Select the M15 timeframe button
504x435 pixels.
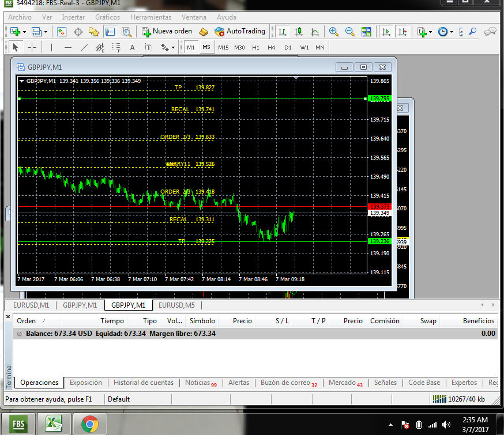point(223,47)
